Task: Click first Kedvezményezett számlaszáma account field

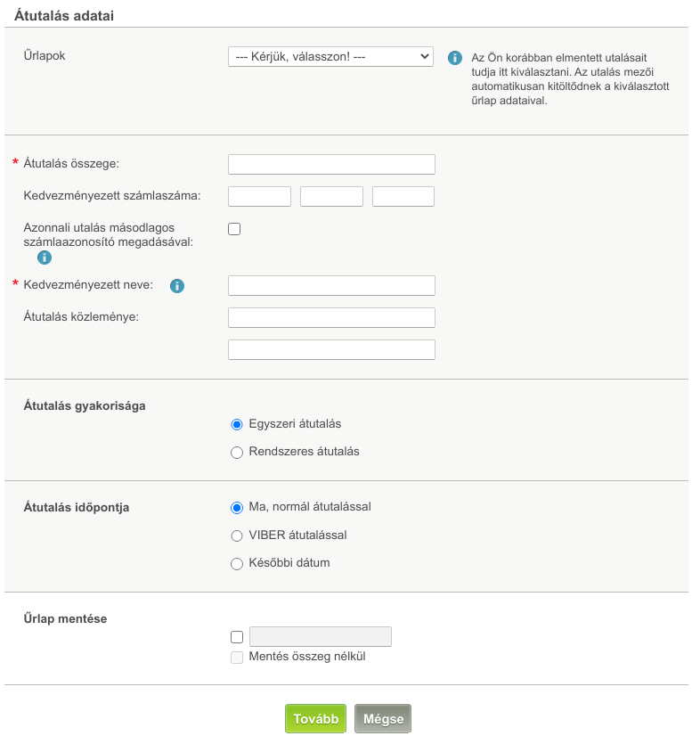Action: point(259,196)
